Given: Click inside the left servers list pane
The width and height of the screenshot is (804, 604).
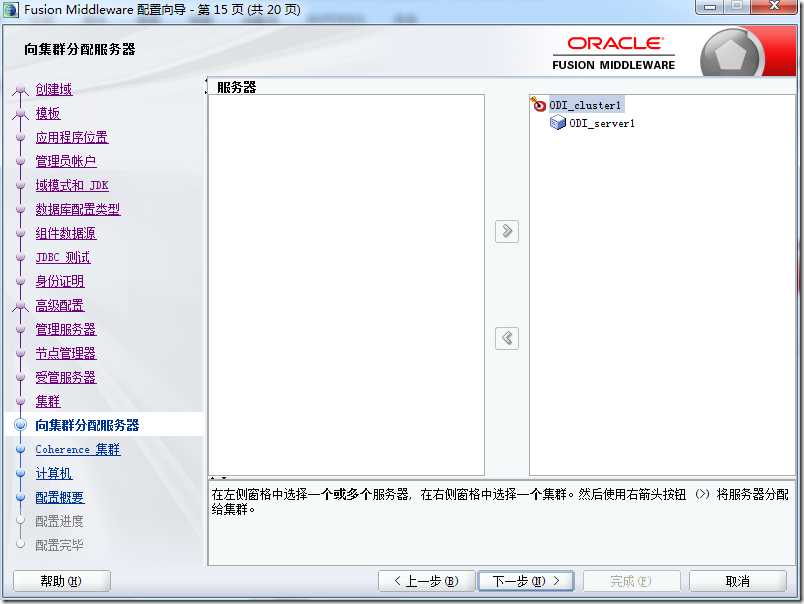Looking at the screenshot, I should tap(346, 285).
